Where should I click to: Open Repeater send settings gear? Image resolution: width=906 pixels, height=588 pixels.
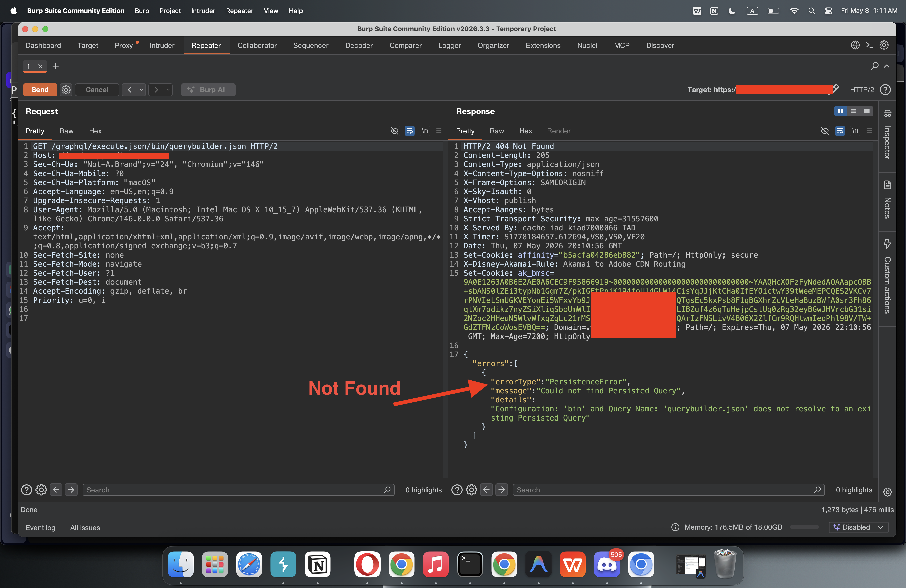click(66, 90)
